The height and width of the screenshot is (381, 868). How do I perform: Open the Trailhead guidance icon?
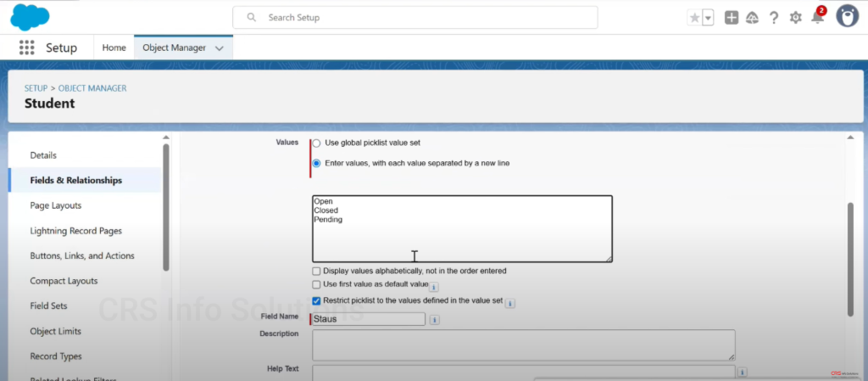pos(752,18)
